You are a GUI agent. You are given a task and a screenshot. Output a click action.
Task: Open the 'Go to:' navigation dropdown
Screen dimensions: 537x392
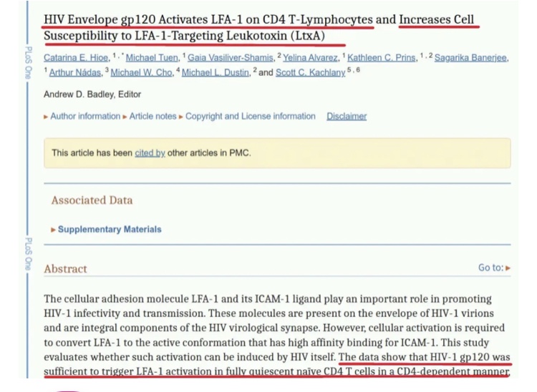(x=494, y=268)
